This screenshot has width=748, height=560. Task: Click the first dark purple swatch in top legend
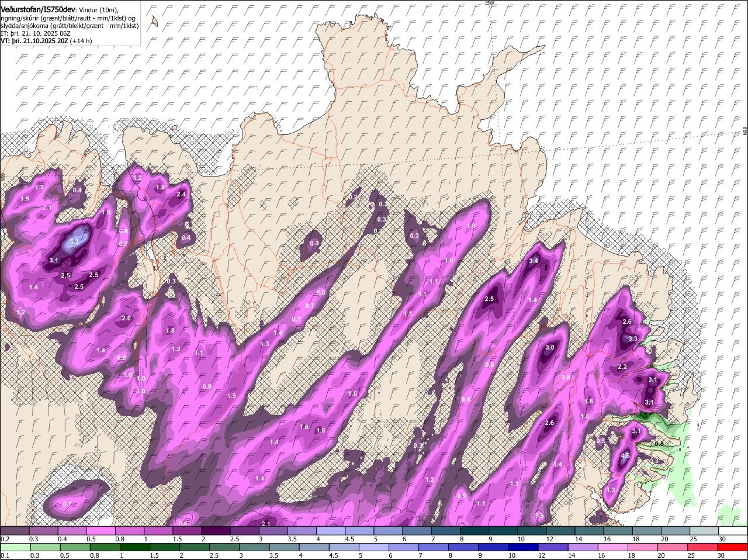(15, 531)
